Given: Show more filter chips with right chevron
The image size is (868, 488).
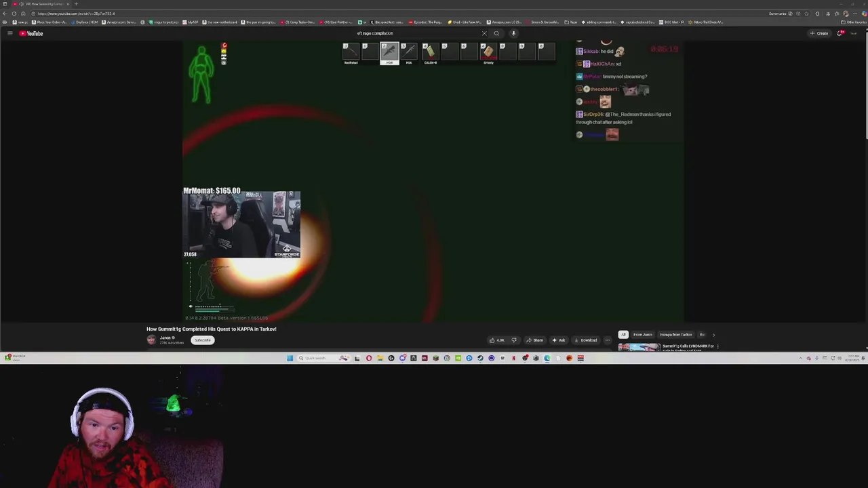Looking at the screenshot, I should [713, 335].
